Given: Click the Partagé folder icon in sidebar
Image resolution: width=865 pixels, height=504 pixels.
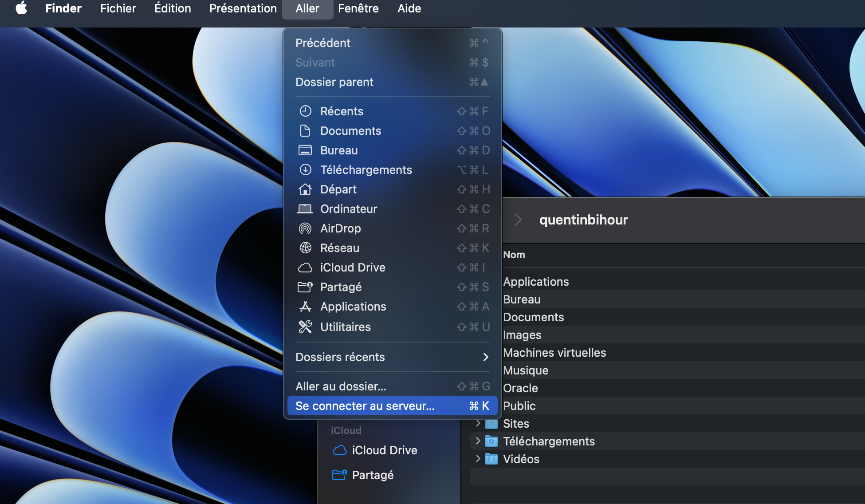Looking at the screenshot, I should click(339, 475).
